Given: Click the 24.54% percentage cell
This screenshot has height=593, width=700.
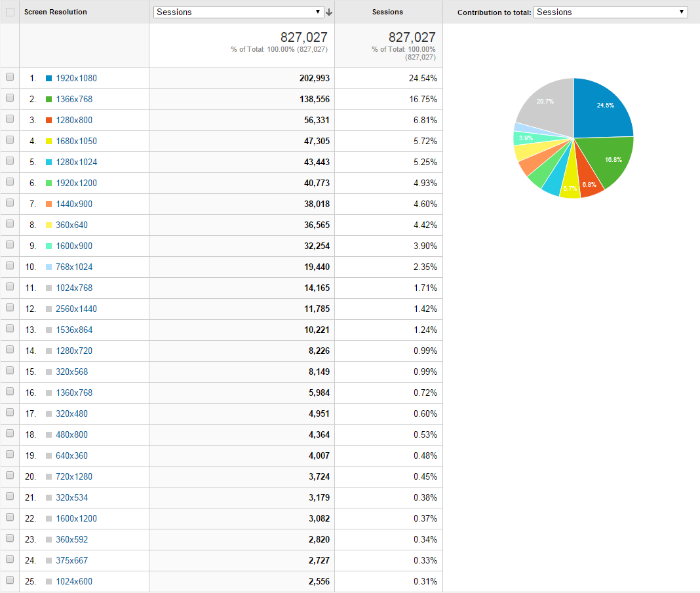Looking at the screenshot, I should click(423, 79).
